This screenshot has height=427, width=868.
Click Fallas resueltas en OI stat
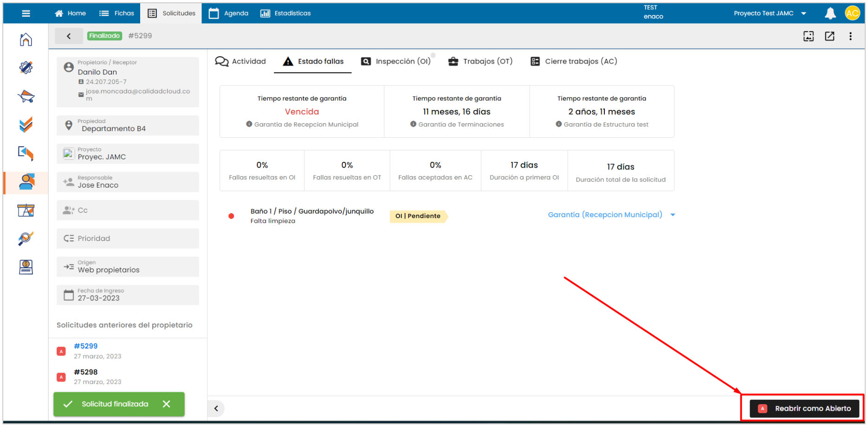[262, 170]
